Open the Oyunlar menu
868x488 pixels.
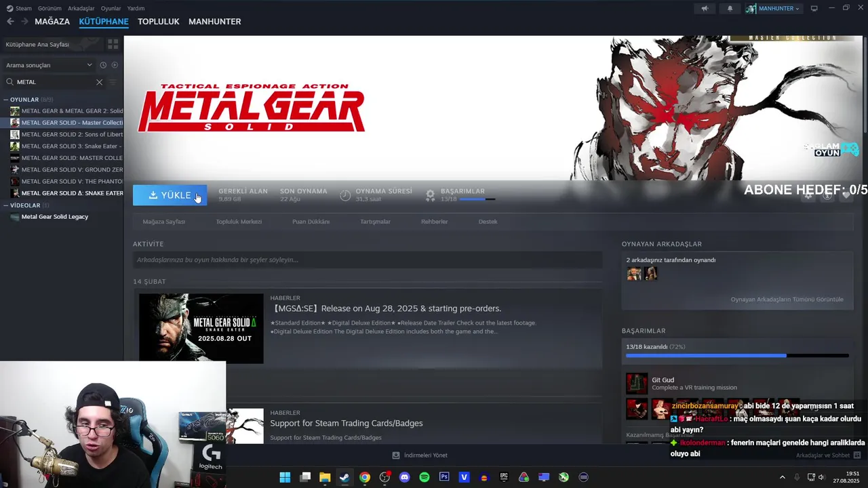click(111, 8)
